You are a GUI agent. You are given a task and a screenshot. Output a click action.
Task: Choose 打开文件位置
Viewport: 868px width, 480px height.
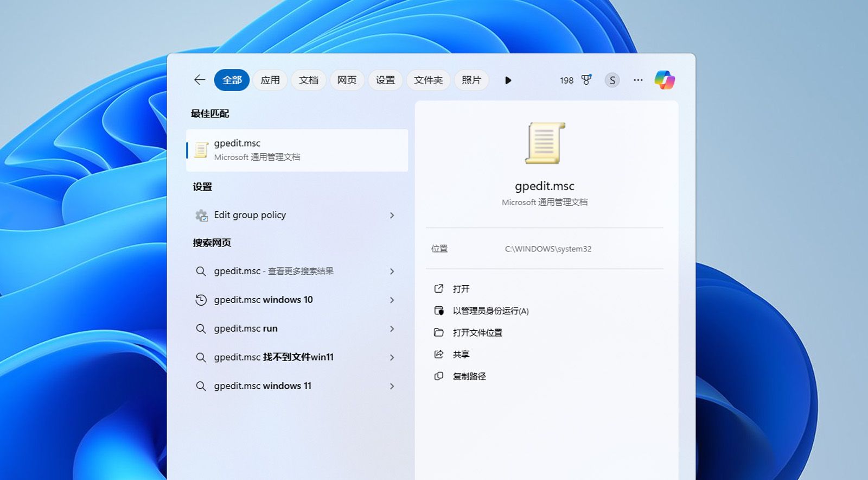477,332
